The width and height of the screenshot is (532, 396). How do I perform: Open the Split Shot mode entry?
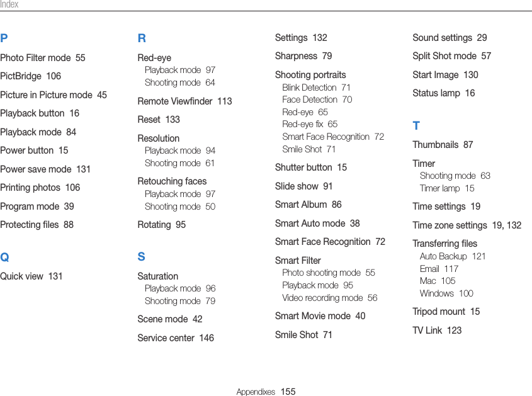[x=451, y=56]
